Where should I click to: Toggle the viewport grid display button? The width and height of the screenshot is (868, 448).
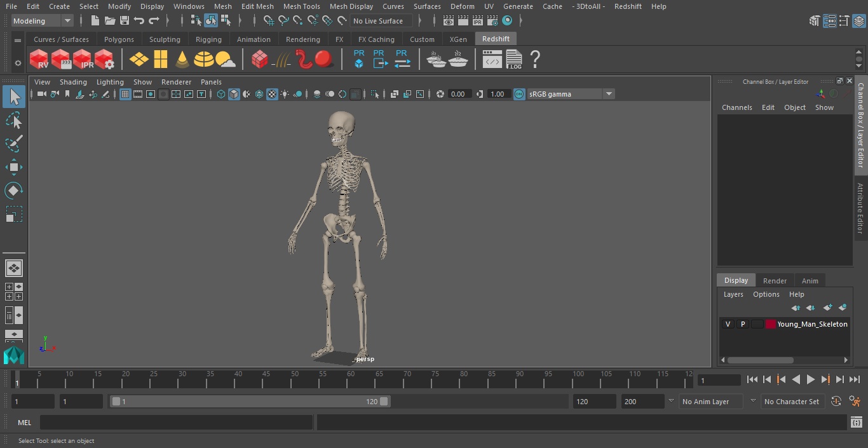[125, 94]
